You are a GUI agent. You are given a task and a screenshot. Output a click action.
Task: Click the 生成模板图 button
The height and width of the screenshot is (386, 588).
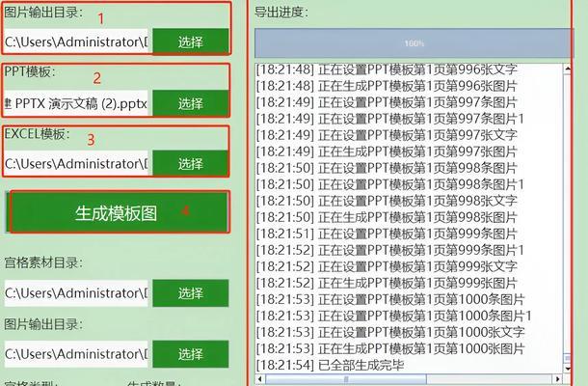pyautogui.click(x=117, y=212)
